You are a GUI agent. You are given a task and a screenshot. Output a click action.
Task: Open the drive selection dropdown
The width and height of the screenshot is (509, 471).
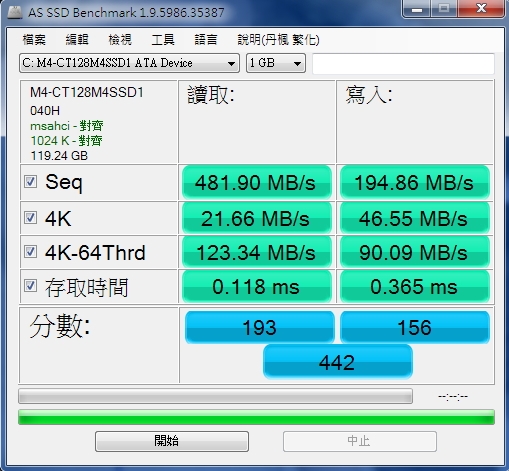129,63
